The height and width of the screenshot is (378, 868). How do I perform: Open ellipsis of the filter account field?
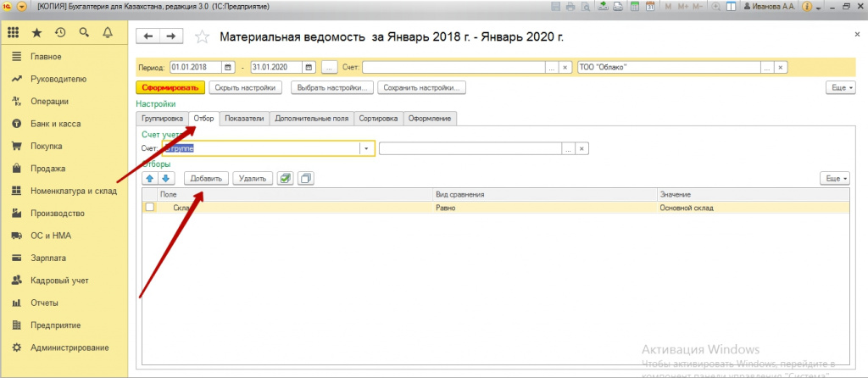[x=569, y=148]
